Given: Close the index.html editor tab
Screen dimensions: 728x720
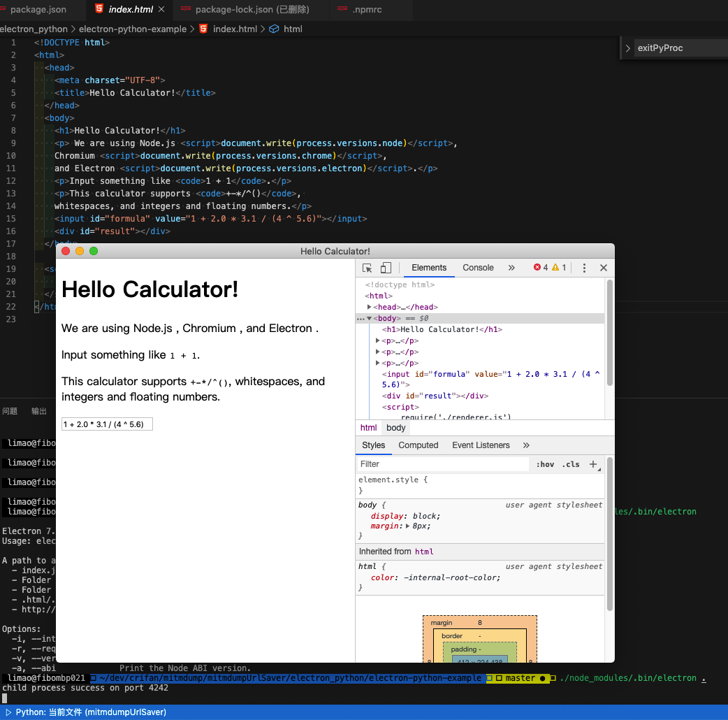Looking at the screenshot, I should tap(161, 9).
